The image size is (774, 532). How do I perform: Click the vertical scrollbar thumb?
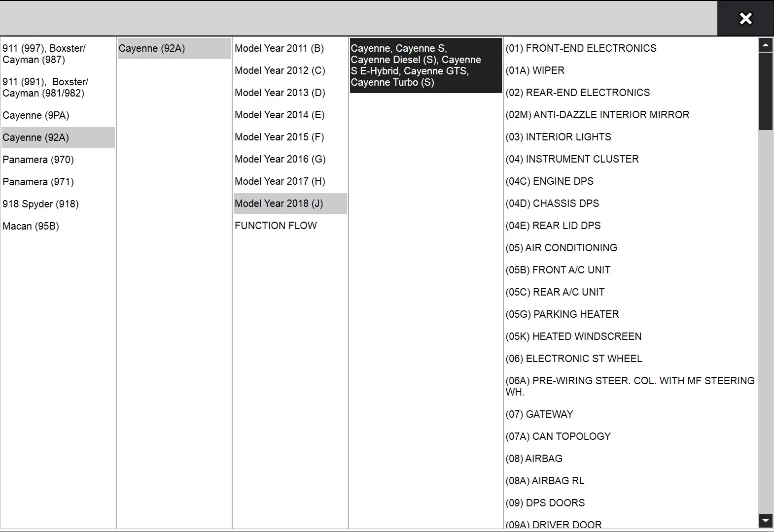765,91
